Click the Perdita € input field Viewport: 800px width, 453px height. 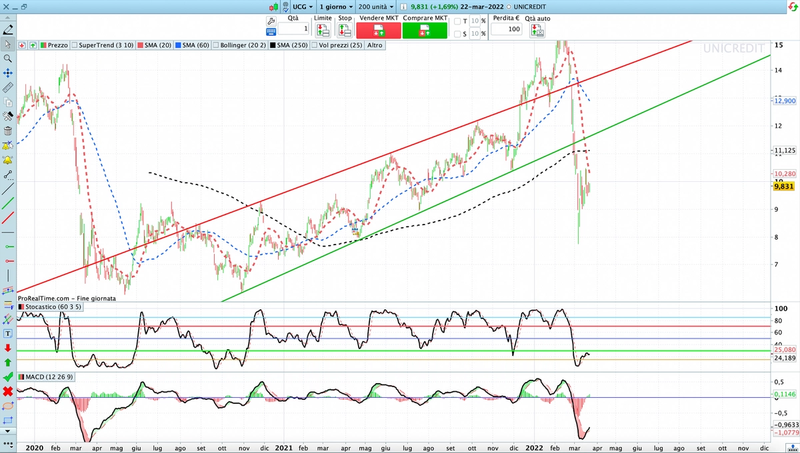(506, 29)
